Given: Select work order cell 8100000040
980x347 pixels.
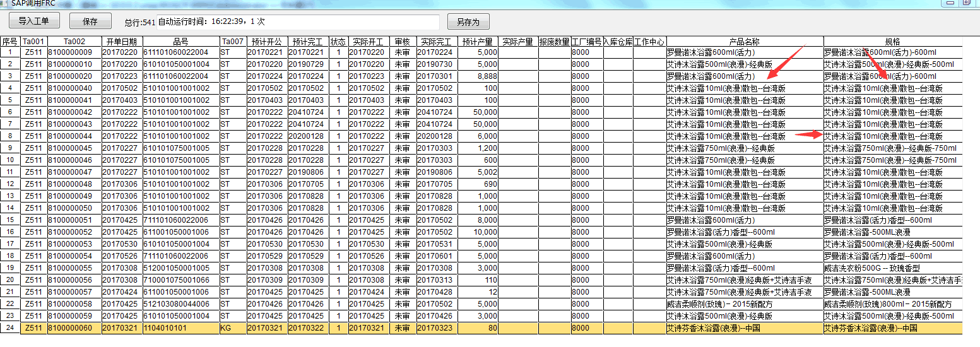Looking at the screenshot, I should (74, 88).
